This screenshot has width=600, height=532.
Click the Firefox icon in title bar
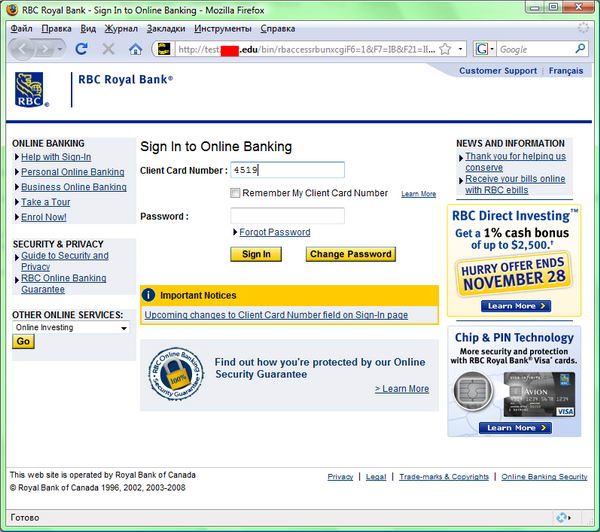(x=12, y=9)
